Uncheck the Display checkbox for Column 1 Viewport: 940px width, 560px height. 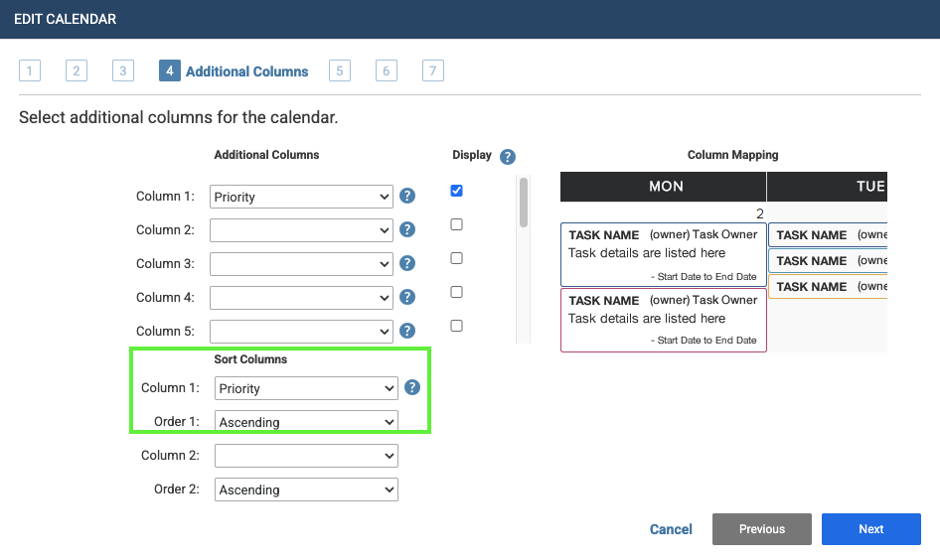click(457, 191)
